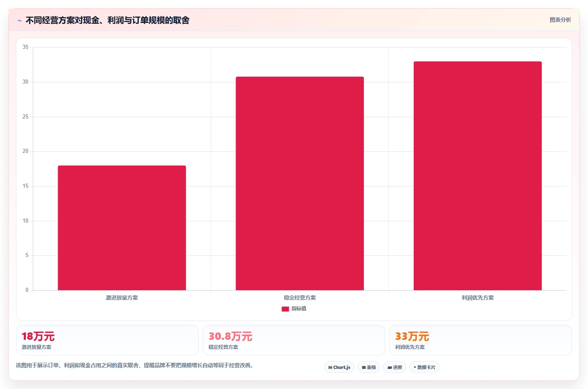
Task: Click the 稳定经营方案 x-axis label
Action: click(x=300, y=298)
